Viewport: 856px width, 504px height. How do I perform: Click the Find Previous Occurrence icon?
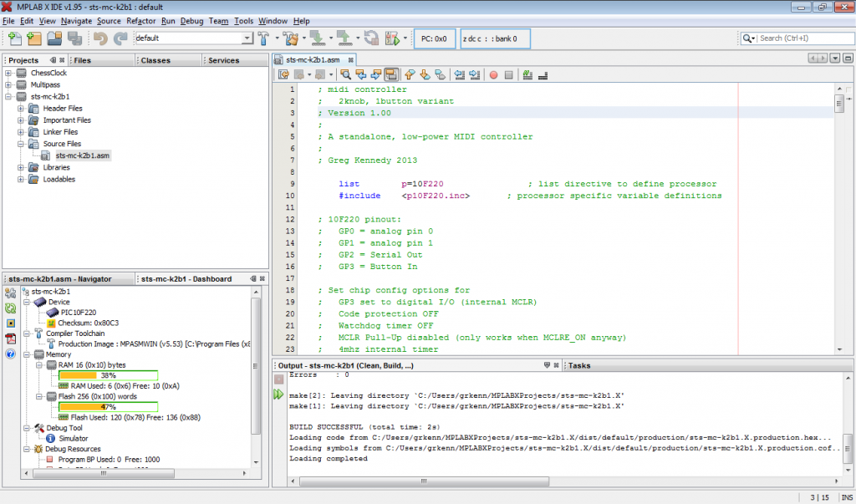coord(361,75)
